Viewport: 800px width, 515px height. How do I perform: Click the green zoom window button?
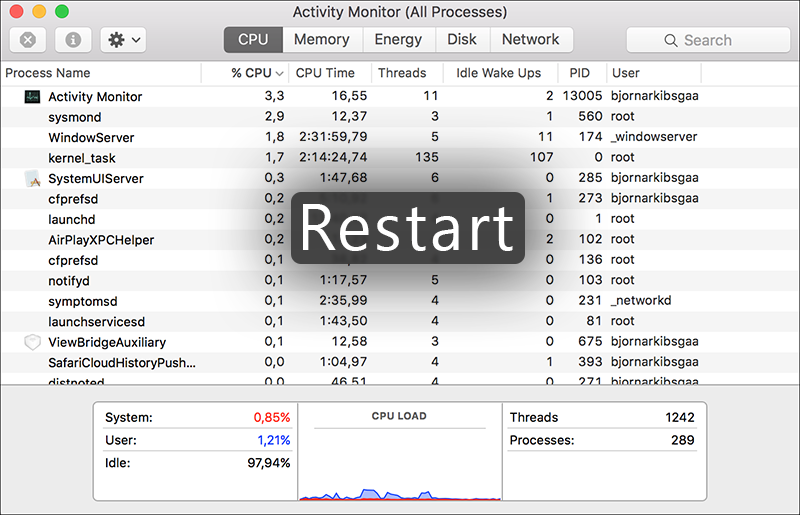tap(62, 11)
